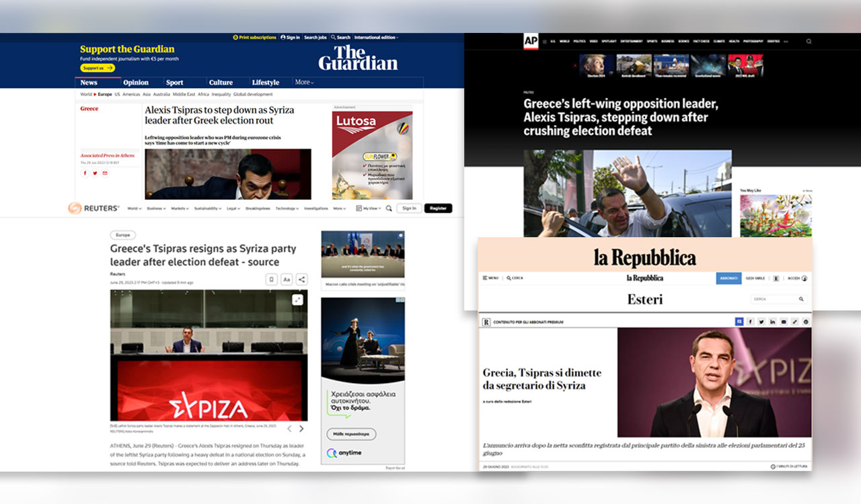
Task: Click the Facebook share icon on the Guardian article
Action: (x=85, y=173)
